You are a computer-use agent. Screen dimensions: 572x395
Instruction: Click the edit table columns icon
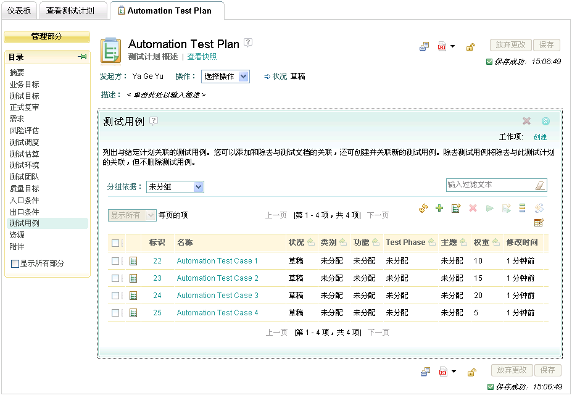click(x=539, y=222)
